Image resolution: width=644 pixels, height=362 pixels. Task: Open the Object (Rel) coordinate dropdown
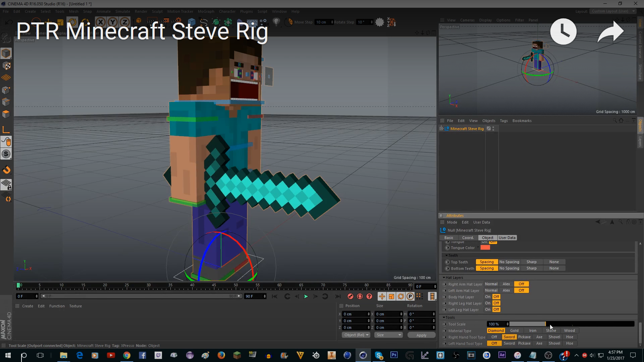[356, 335]
